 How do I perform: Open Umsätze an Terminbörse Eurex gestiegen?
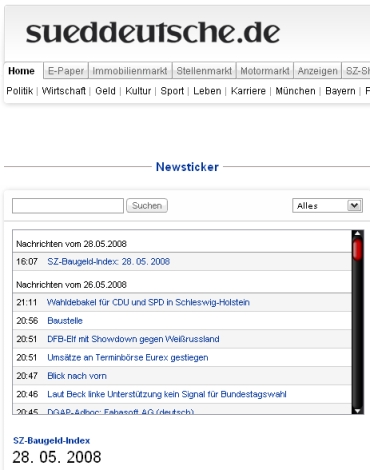128,357
